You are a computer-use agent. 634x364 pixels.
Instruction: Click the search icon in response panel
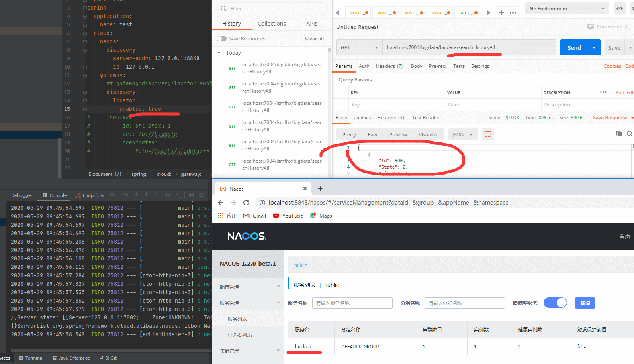(x=630, y=134)
